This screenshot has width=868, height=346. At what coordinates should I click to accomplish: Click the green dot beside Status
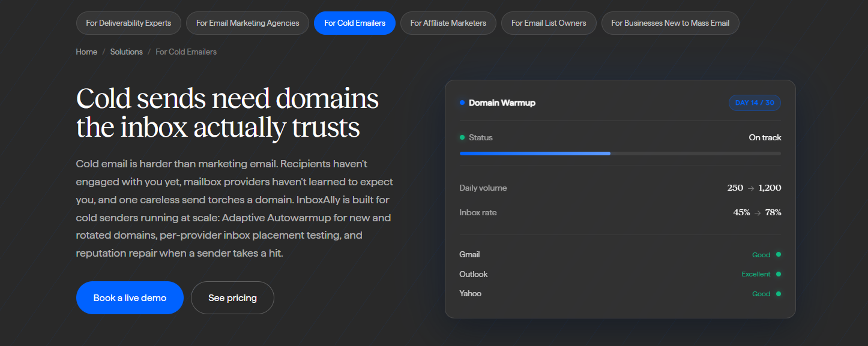[x=462, y=137]
